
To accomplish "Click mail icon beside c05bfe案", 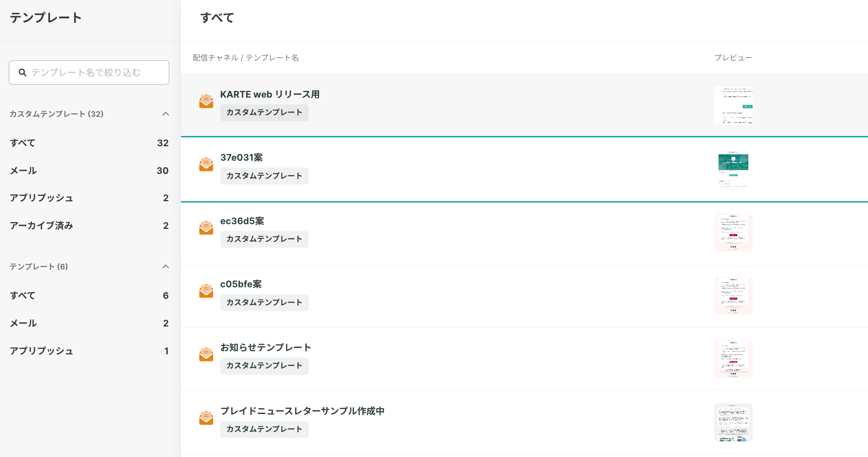I will 206,291.
